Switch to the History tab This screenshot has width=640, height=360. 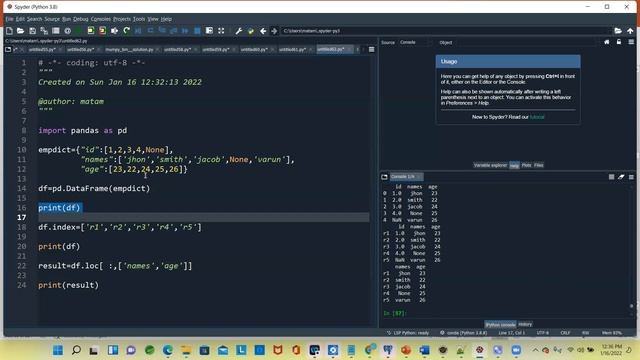point(525,324)
